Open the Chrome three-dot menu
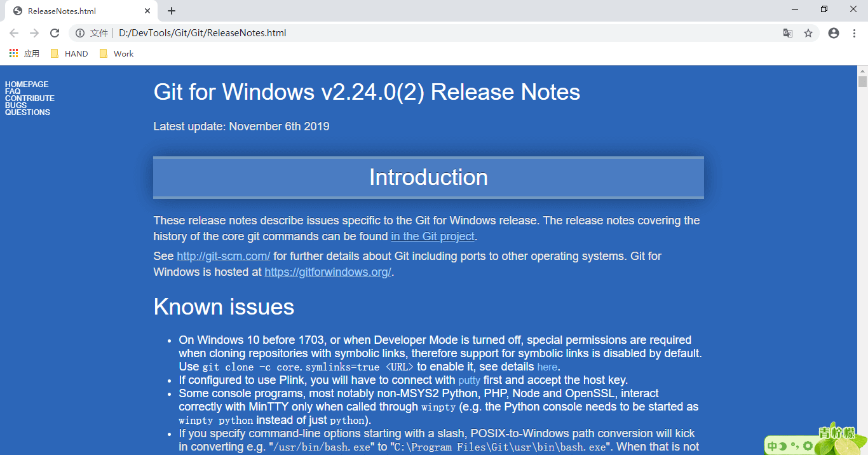Viewport: 868px width, 455px height. tap(853, 33)
